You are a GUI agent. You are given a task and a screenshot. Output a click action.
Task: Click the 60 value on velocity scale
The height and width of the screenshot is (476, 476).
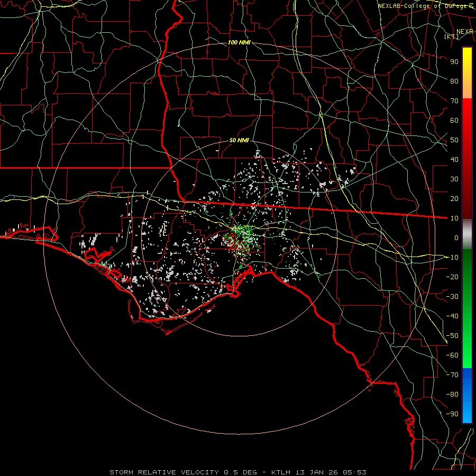coord(454,120)
